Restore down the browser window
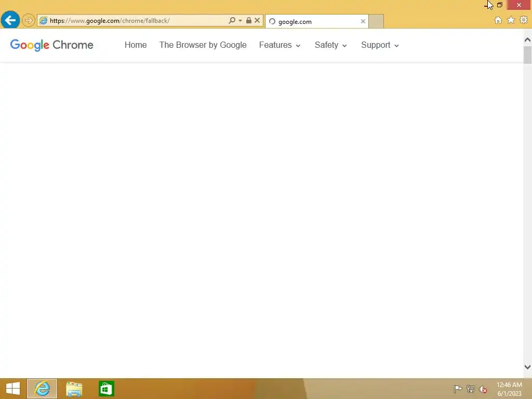The width and height of the screenshot is (532, 399). 499,5
